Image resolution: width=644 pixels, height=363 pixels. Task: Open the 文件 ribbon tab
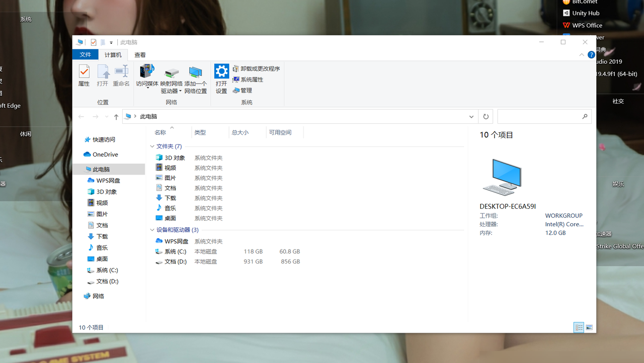pos(85,55)
